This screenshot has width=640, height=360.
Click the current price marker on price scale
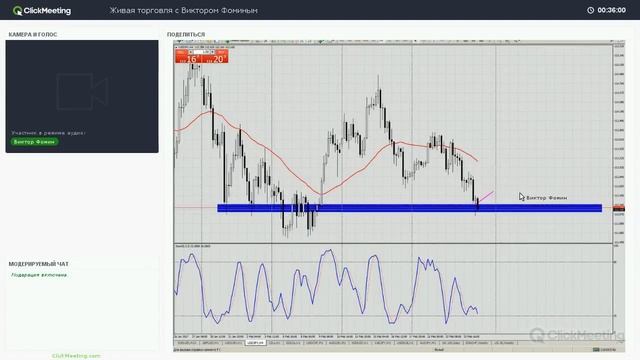[x=619, y=208]
